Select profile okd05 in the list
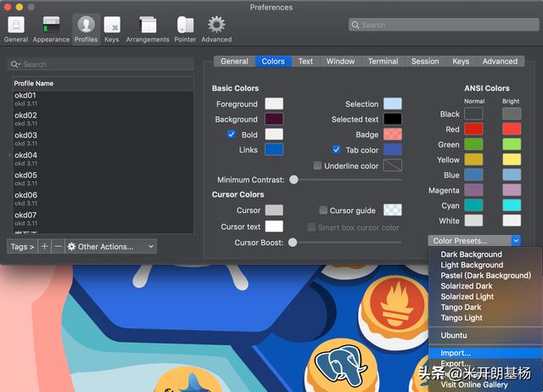The image size is (543, 392). [103, 179]
